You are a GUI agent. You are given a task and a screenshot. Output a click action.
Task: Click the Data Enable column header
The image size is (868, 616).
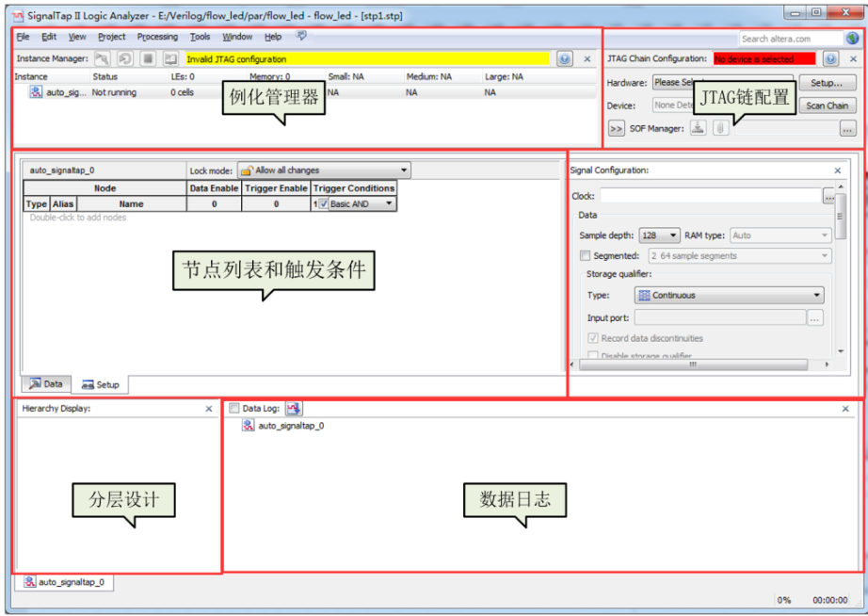point(215,188)
